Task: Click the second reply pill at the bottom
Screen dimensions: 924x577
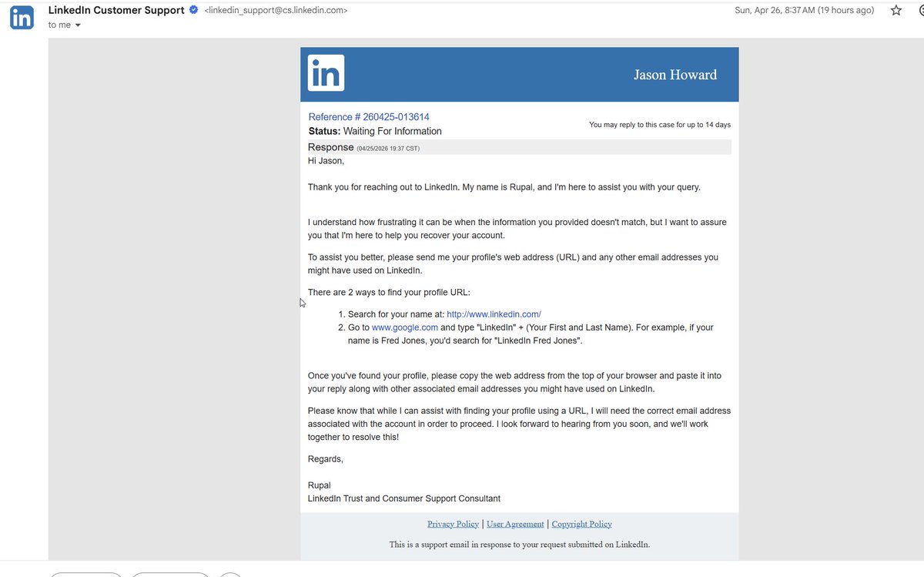Action: click(x=169, y=575)
